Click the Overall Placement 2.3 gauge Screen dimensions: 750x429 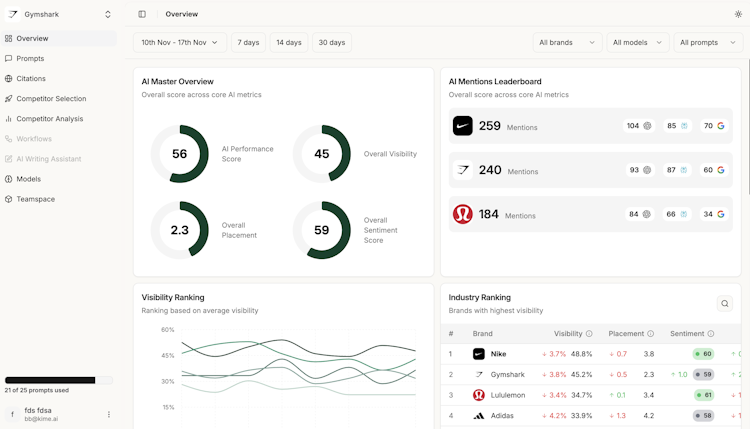pyautogui.click(x=180, y=230)
